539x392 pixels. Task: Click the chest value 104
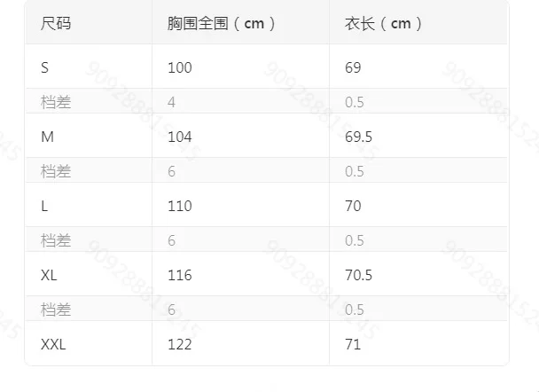click(179, 137)
